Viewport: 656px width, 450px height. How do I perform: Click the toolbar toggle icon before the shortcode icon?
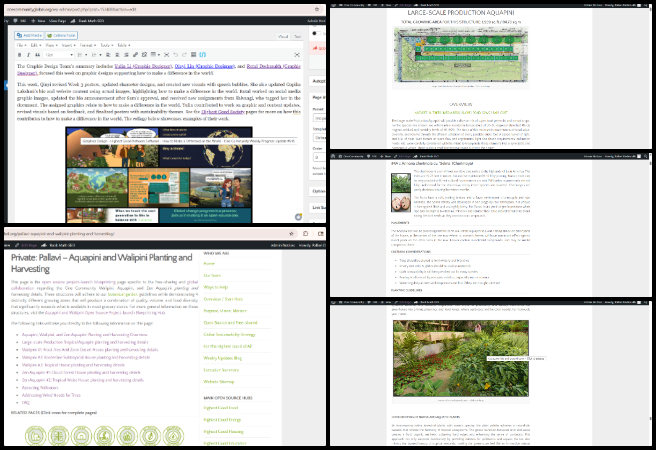193,55
